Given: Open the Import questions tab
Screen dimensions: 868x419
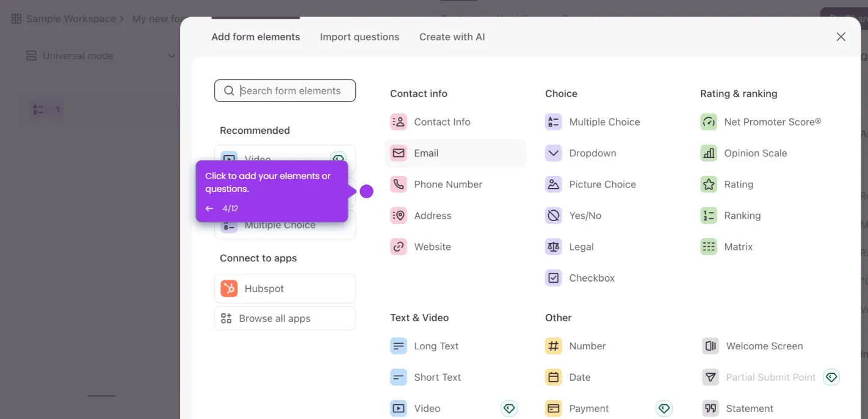Looking at the screenshot, I should point(360,37).
